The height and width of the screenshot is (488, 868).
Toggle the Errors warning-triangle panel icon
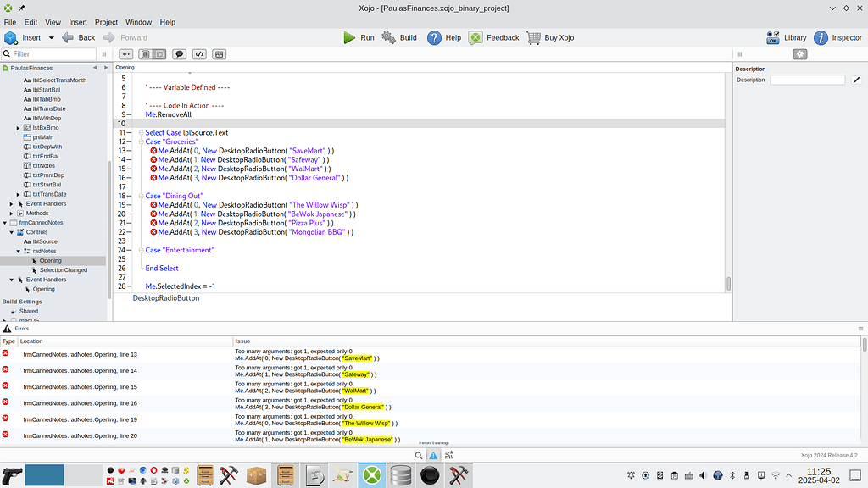433,455
